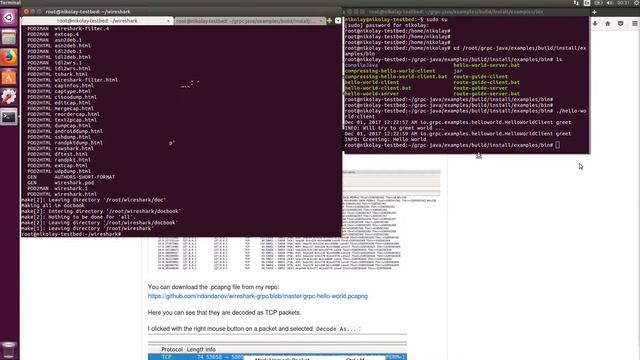640x360 pixels.
Task: Follow the grpc-hello-world.pcapng GitHub link
Action: coord(258,296)
